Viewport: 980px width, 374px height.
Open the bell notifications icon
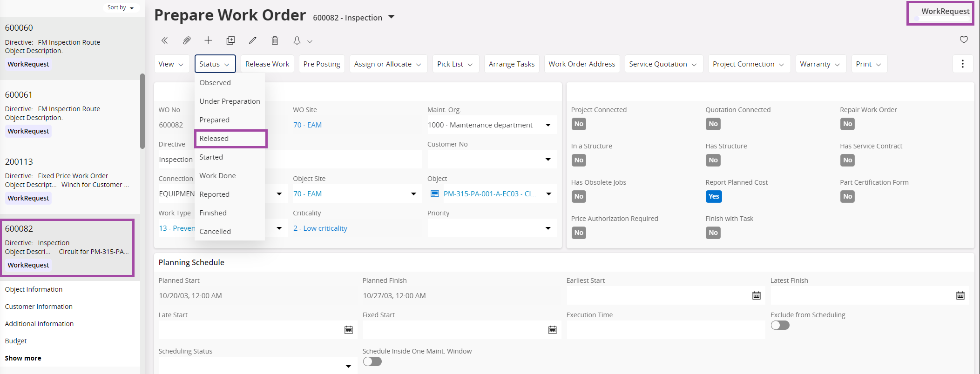tap(297, 40)
